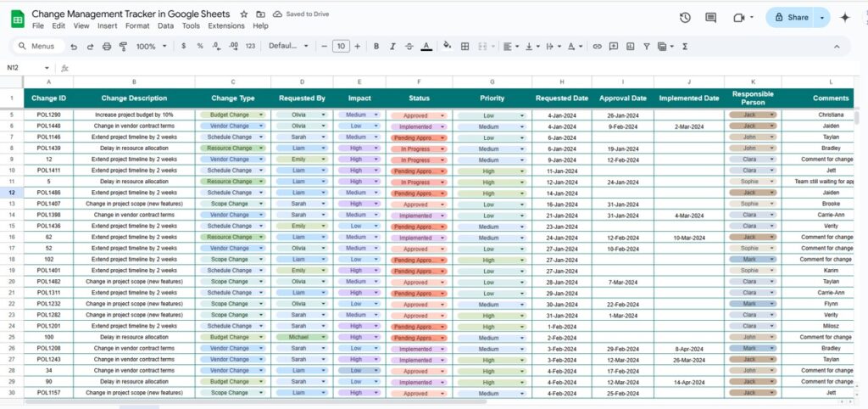
Task: Insert a chart
Action: (x=630, y=47)
